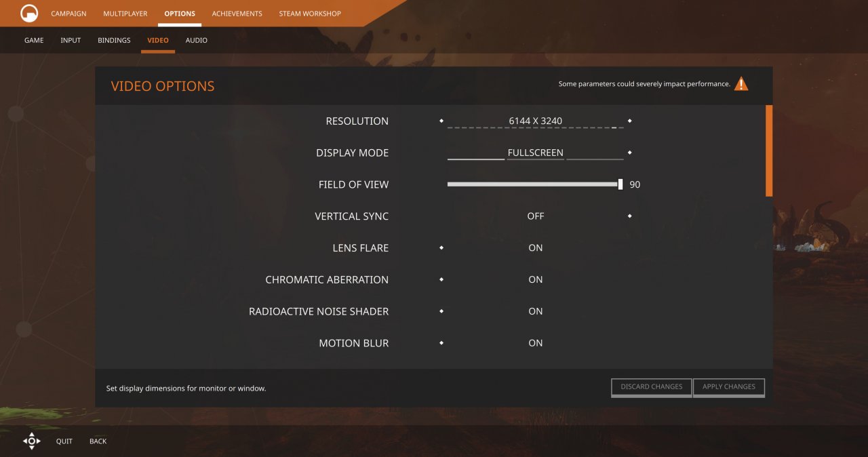Screen dimensions: 868x457
Task: Click the Vertical Sync setting label
Action: click(x=352, y=216)
